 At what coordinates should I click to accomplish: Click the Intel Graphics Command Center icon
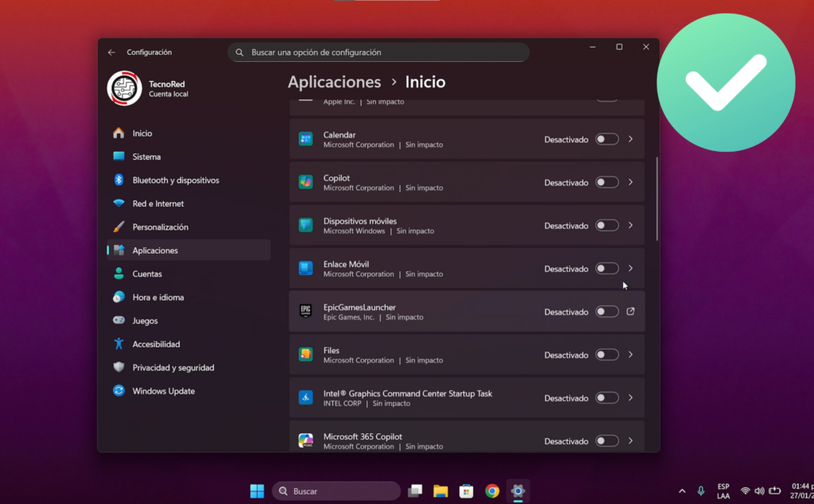[305, 397]
